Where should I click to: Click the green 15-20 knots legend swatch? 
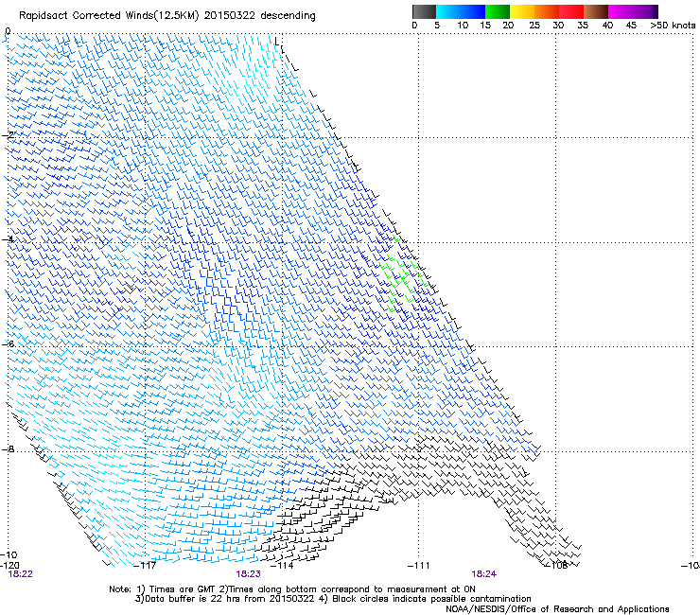pos(498,11)
